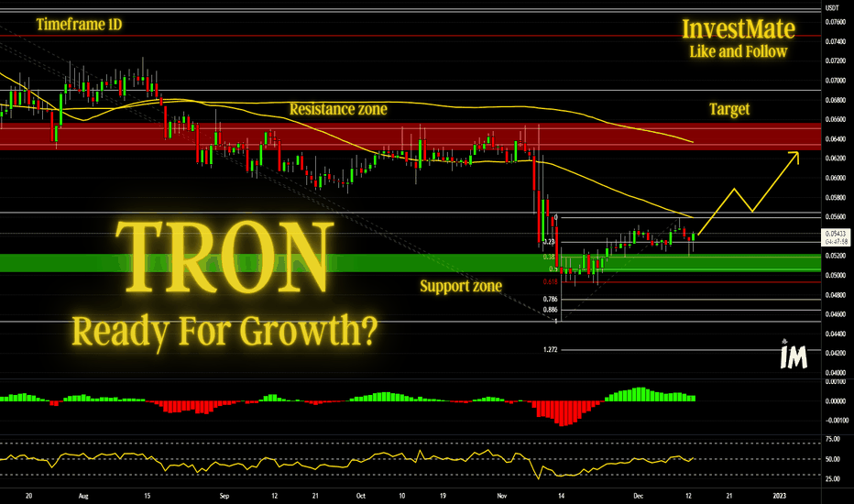Click the 'Target' label

[729, 109]
